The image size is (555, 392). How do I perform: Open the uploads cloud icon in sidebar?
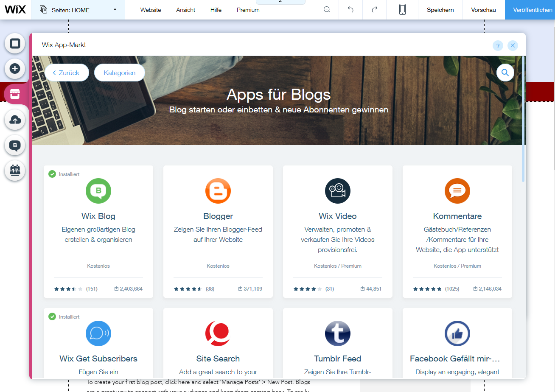pyautogui.click(x=15, y=120)
